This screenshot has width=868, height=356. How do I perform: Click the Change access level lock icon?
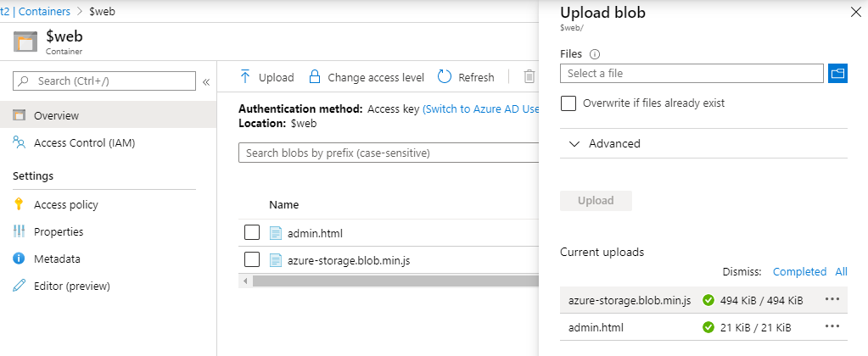[315, 77]
